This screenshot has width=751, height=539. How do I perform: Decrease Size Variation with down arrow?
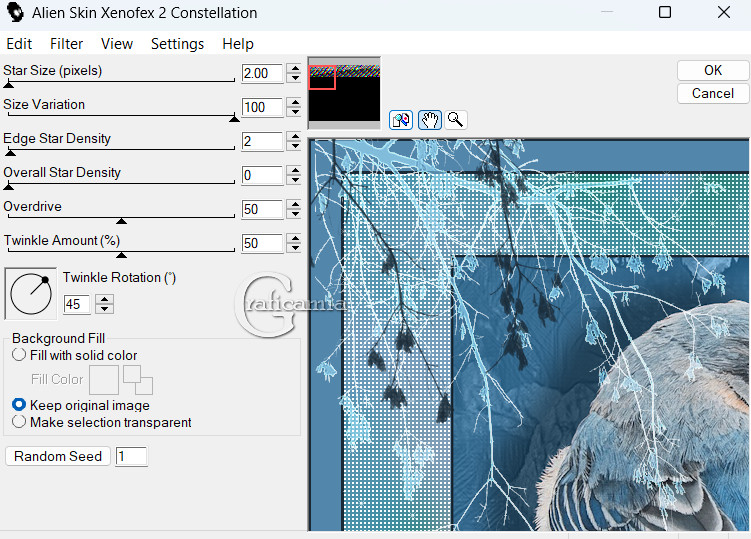[x=295, y=112]
